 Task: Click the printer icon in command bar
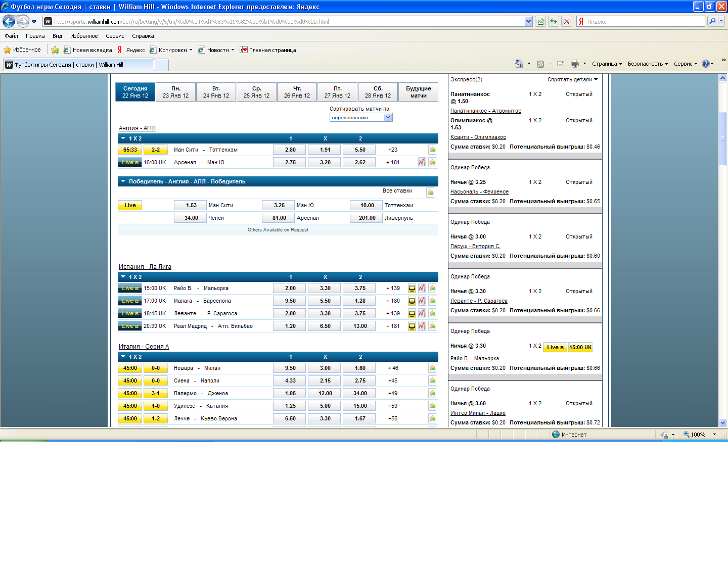click(x=574, y=64)
